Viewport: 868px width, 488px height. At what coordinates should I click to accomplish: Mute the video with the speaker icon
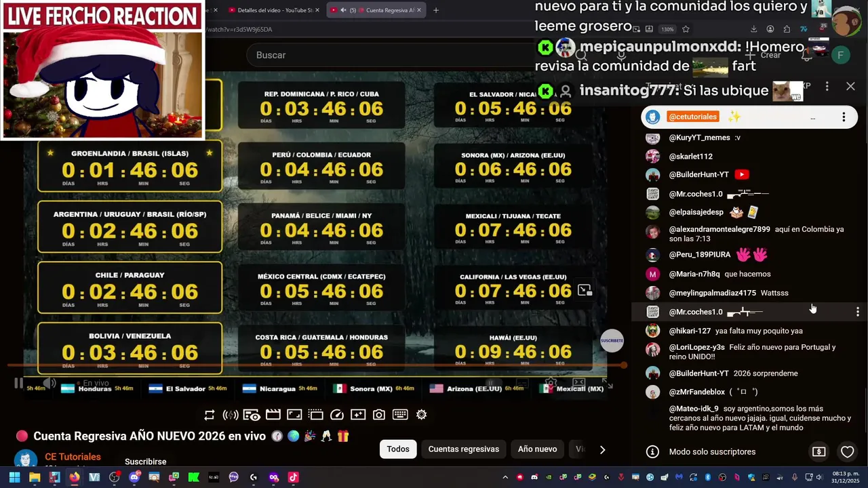click(50, 383)
